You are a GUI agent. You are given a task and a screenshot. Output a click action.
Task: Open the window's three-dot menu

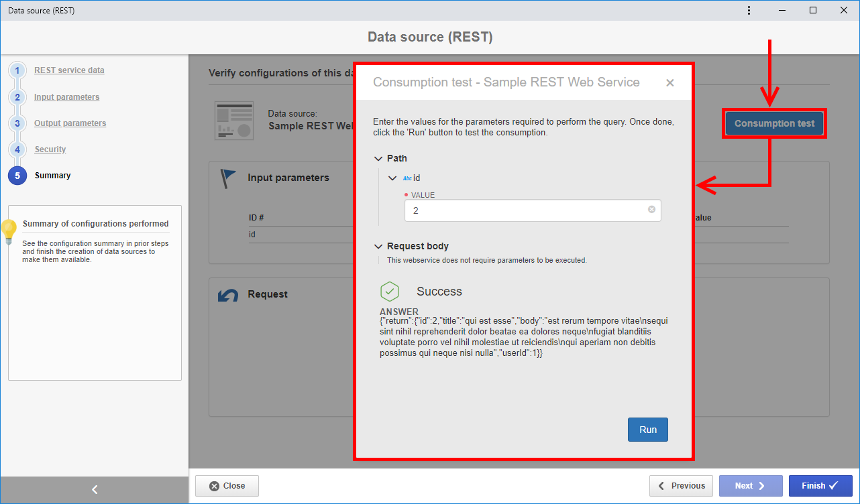click(749, 10)
